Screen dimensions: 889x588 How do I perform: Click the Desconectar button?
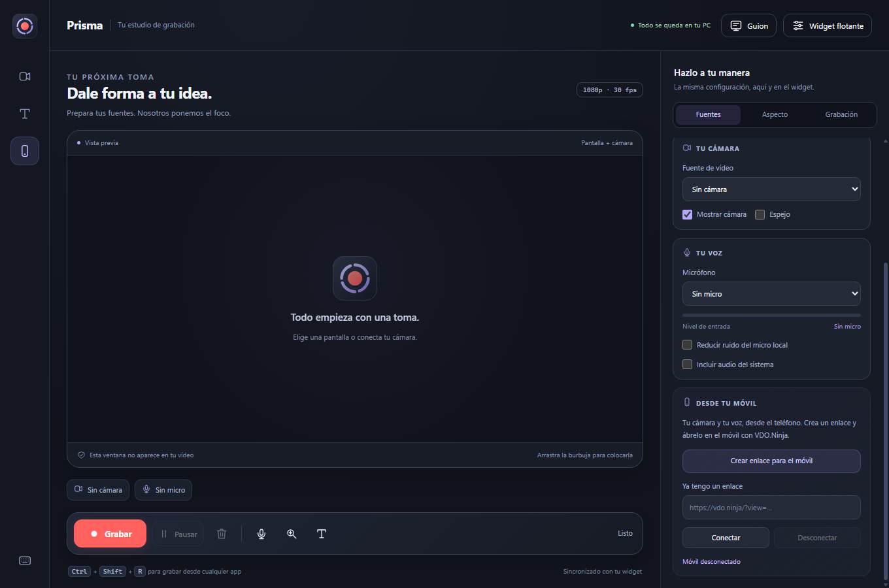tap(817, 538)
